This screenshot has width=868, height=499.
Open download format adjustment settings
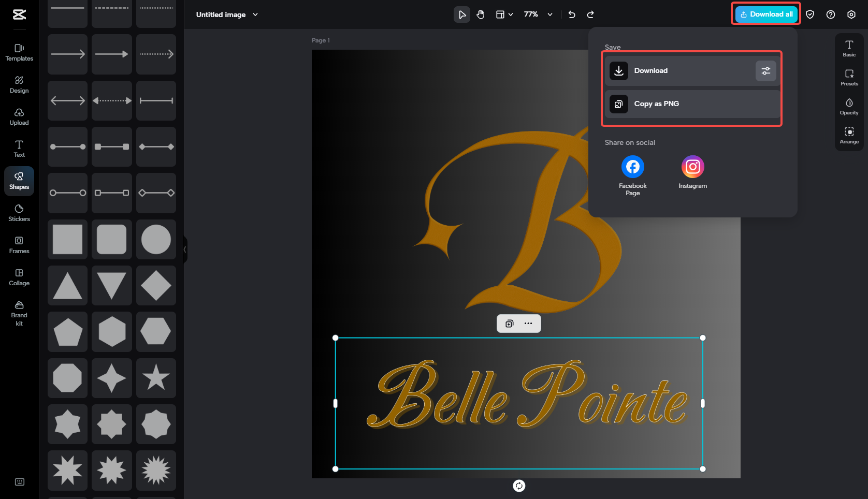coord(766,70)
